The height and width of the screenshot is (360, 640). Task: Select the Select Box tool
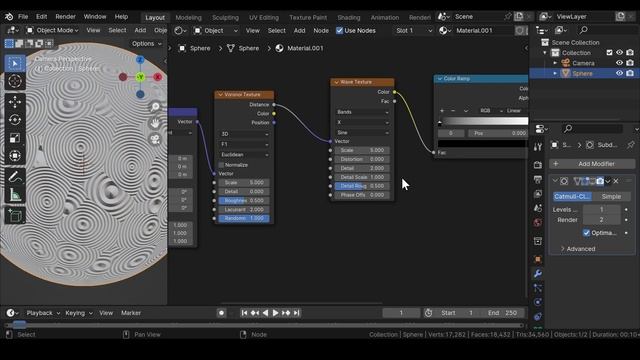tap(15, 64)
